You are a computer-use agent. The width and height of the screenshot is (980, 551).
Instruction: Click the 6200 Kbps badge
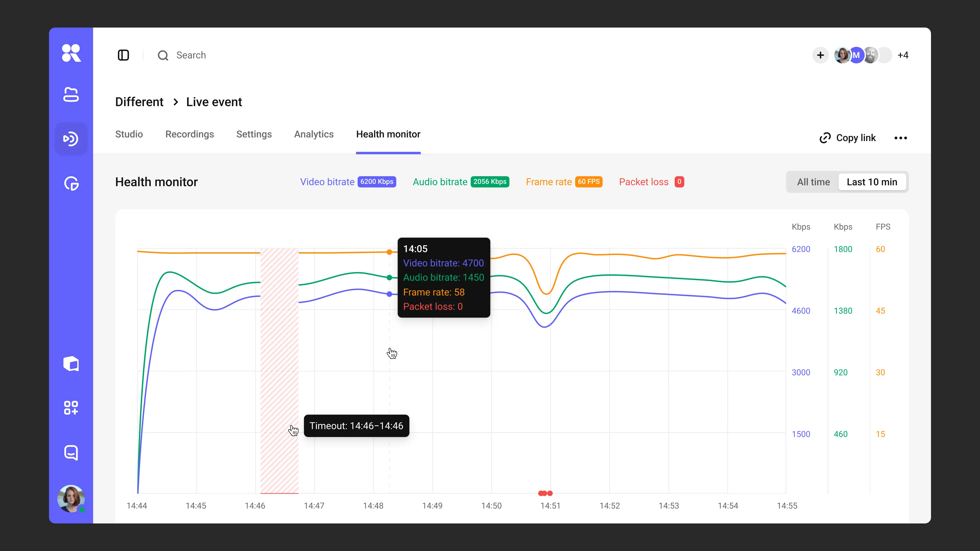377,182
